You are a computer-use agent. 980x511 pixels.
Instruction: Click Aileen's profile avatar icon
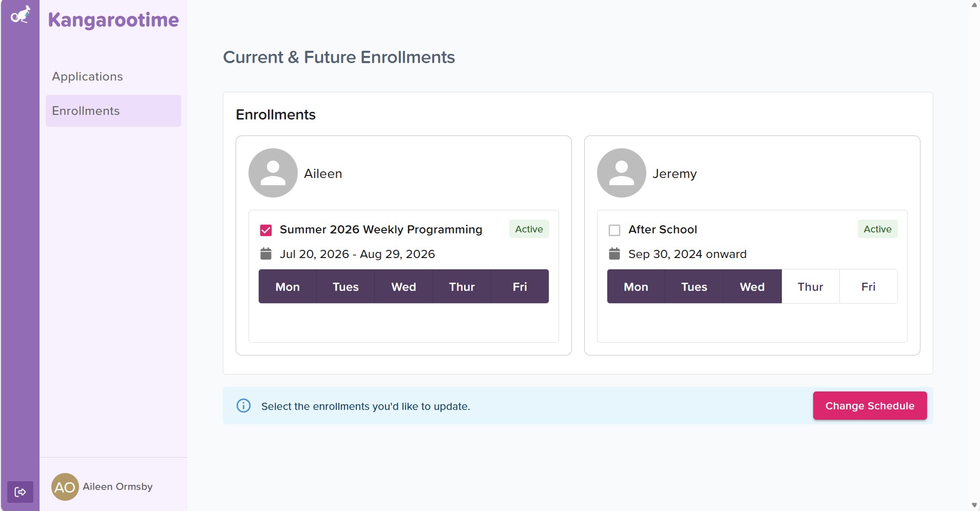pyautogui.click(x=273, y=173)
